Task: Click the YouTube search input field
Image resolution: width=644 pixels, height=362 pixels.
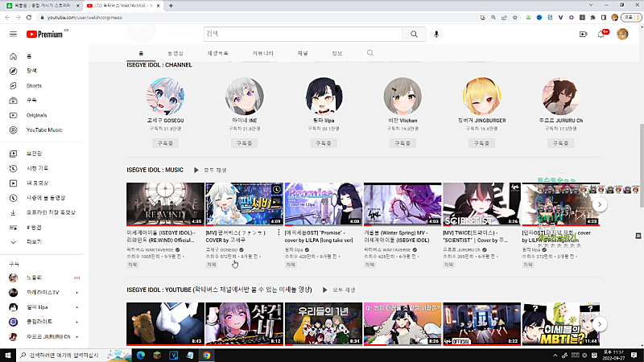Action: [303, 34]
